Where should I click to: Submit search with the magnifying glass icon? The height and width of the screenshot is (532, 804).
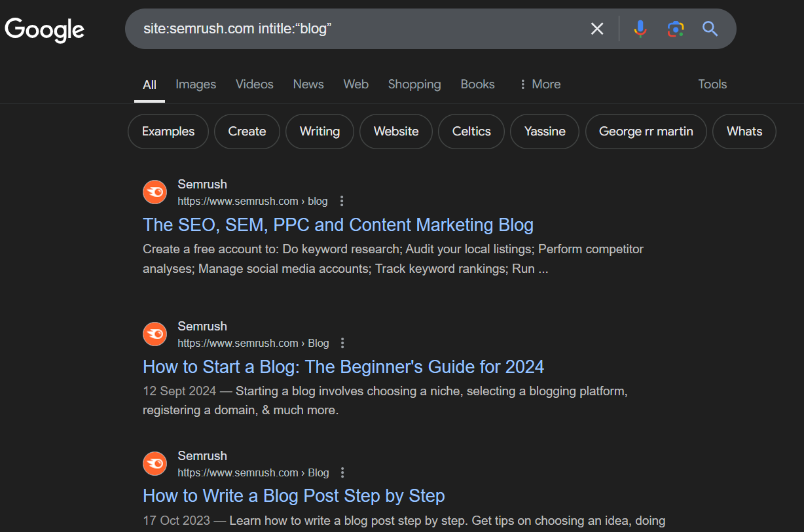tap(710, 29)
